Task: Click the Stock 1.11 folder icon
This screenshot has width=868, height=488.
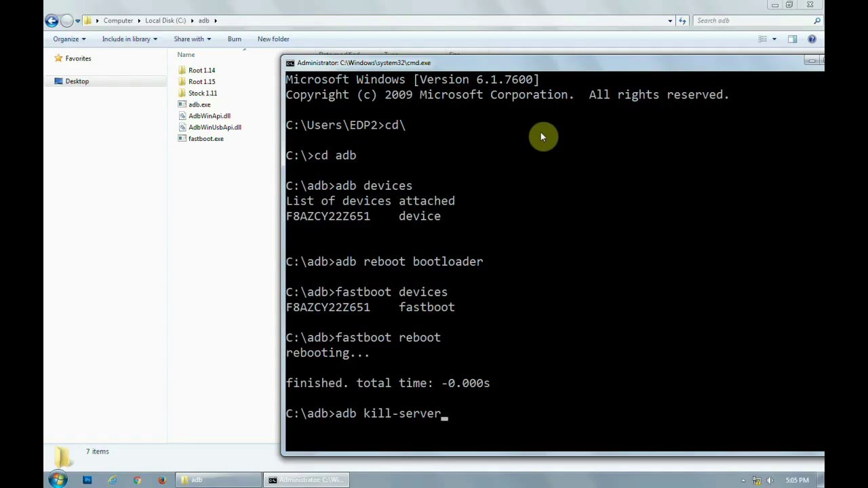Action: (182, 93)
